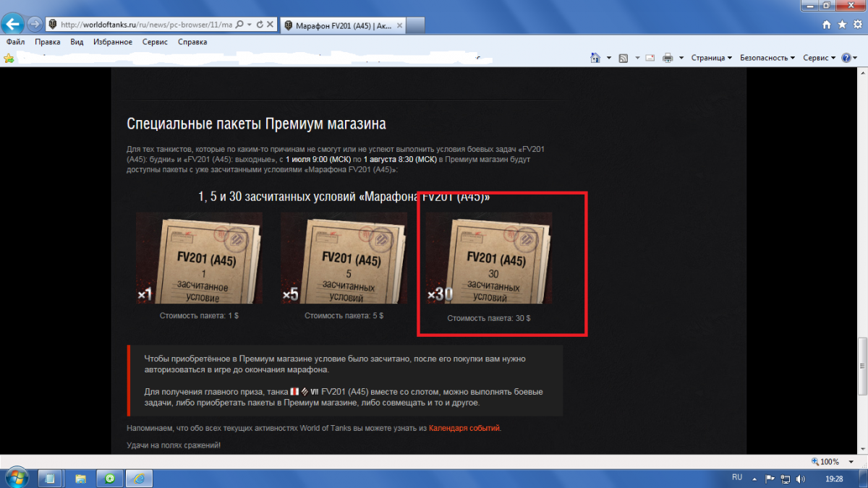Click the network tray icon
The width and height of the screenshot is (868, 488).
pos(786,478)
